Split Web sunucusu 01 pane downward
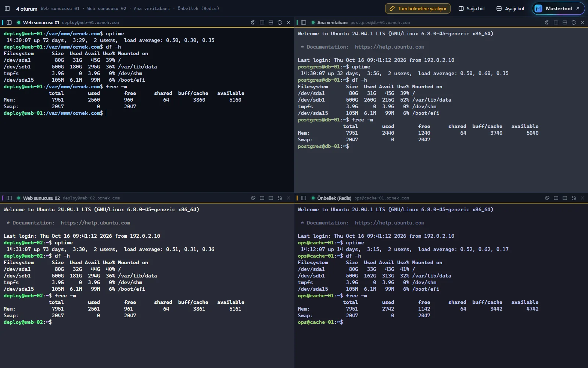The width and height of the screenshot is (588, 368). [x=271, y=22]
